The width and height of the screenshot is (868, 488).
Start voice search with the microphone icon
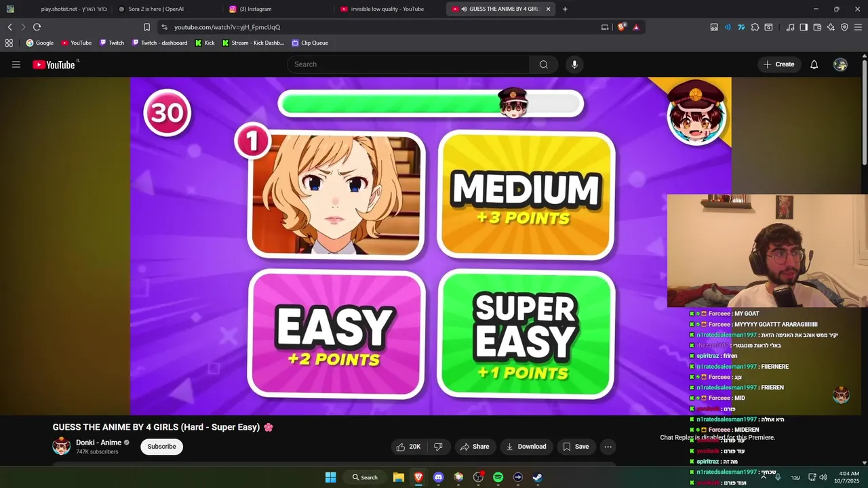(574, 64)
